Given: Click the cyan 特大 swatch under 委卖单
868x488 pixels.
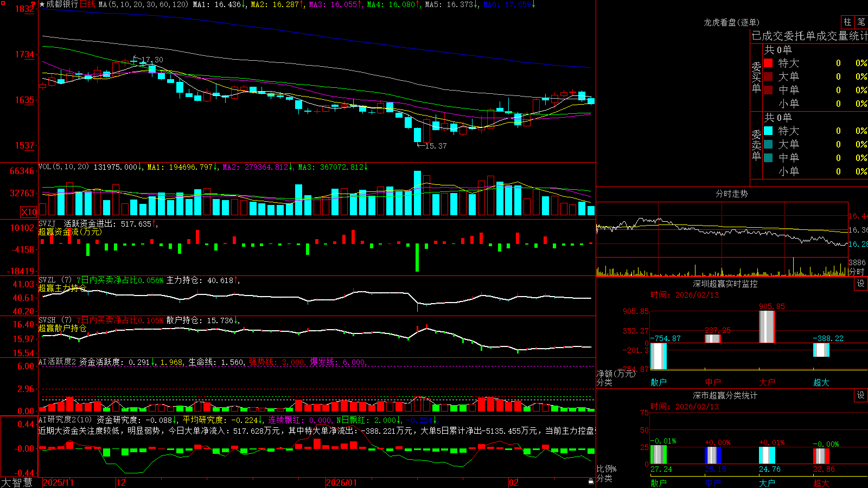Looking at the screenshot, I should (x=768, y=131).
